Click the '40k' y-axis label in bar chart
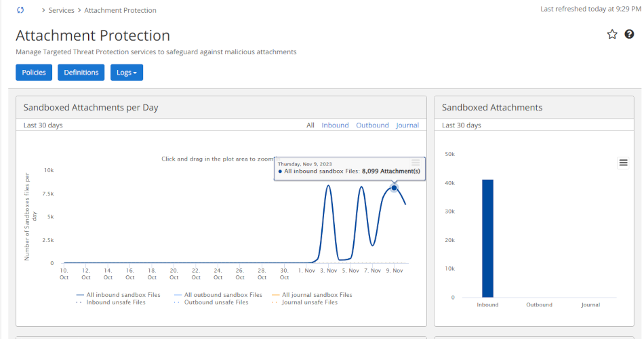The image size is (644, 339). click(449, 183)
